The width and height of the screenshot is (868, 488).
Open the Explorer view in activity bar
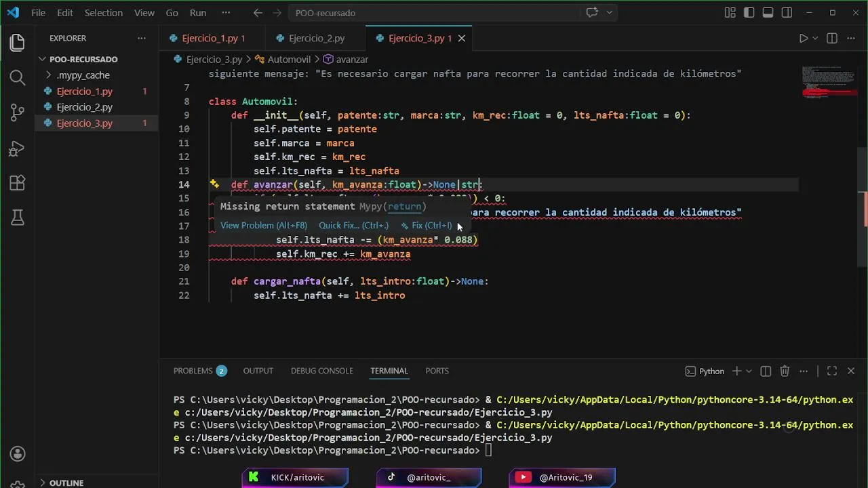pyautogui.click(x=18, y=43)
